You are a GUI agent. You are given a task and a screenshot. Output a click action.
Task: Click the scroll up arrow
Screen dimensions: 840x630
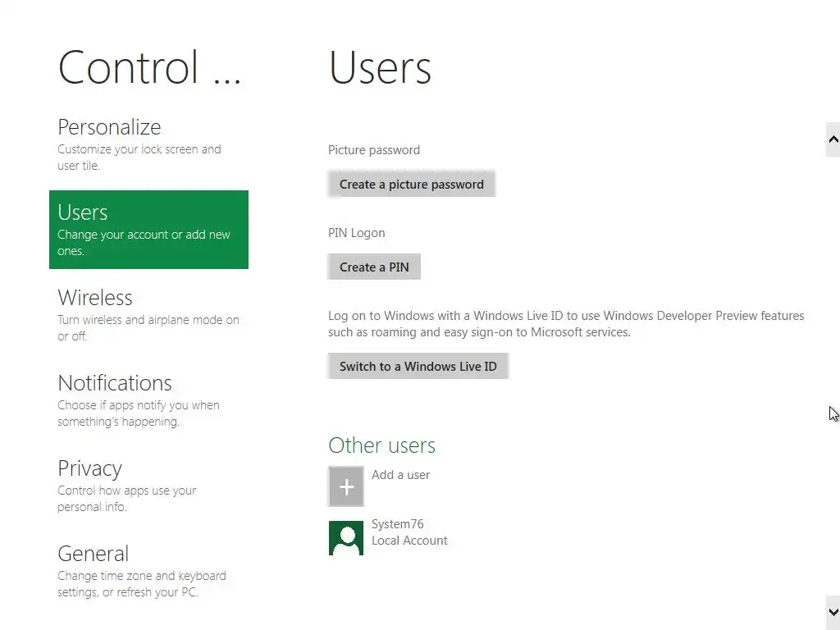833,139
